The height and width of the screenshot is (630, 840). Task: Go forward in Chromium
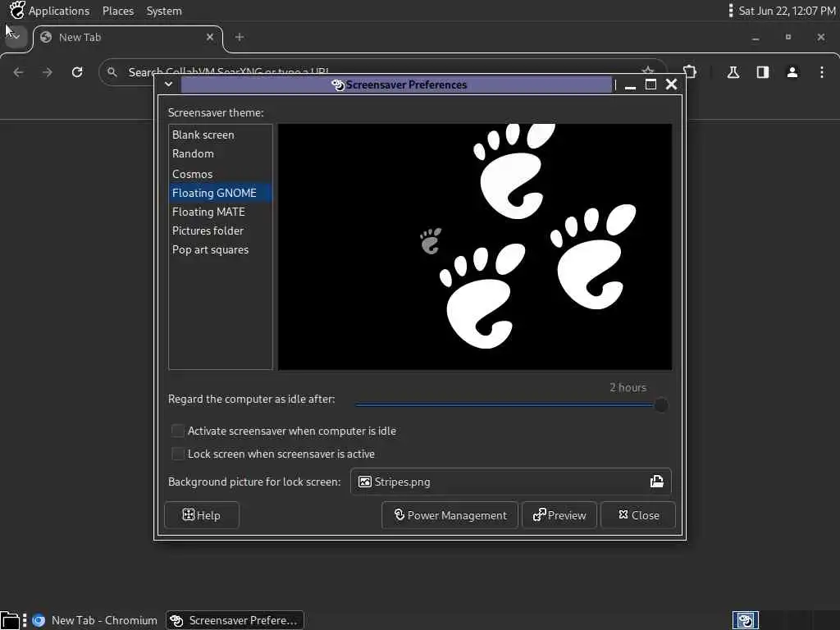click(x=48, y=72)
